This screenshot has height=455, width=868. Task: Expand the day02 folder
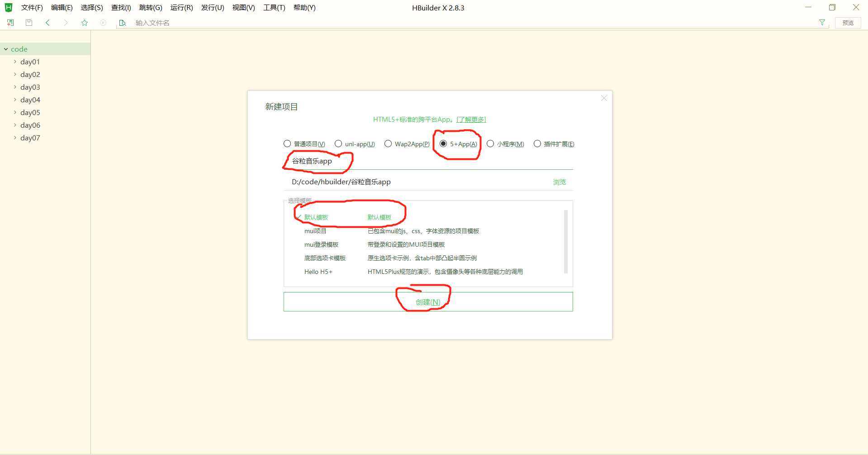(15, 74)
